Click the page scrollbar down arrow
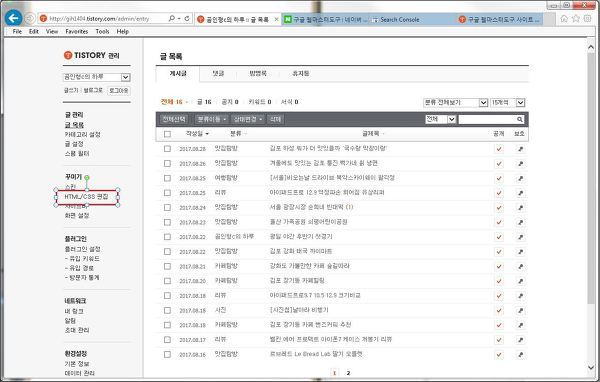600x382 pixels. tap(591, 368)
